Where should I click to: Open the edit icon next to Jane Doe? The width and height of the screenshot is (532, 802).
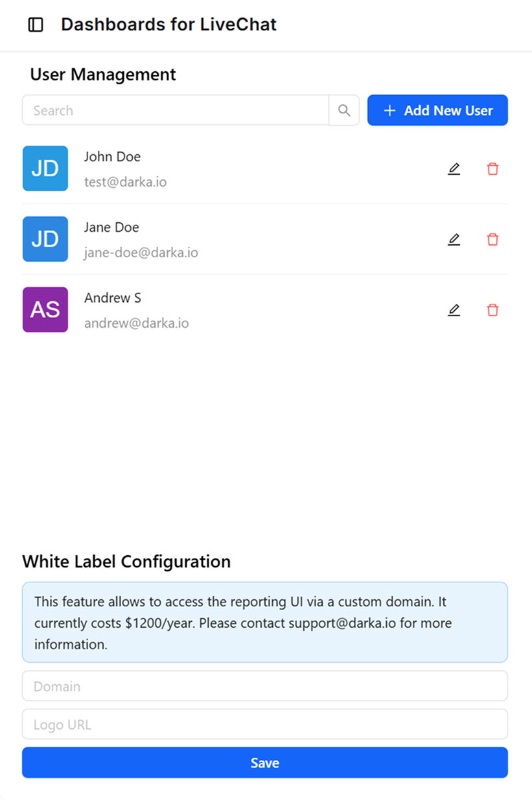tap(454, 239)
